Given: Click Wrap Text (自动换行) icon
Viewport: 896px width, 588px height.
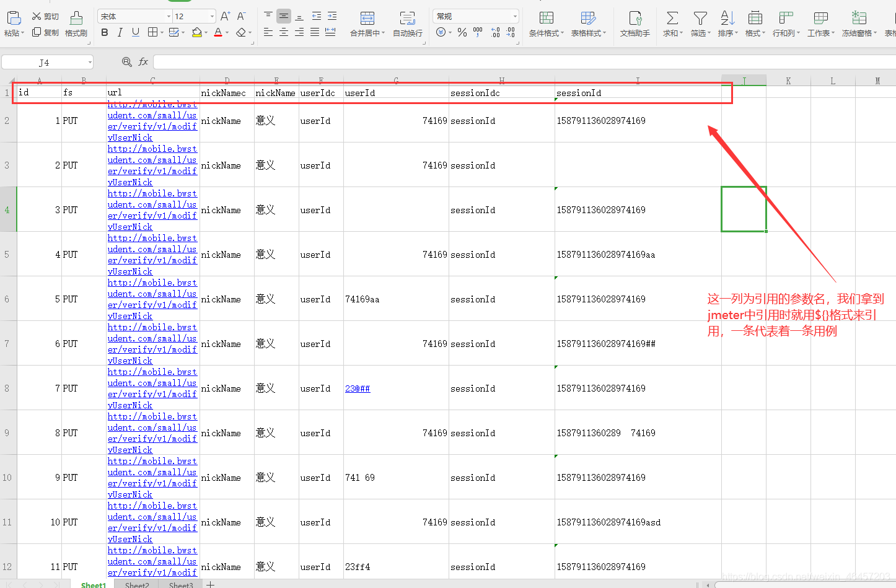Looking at the screenshot, I should [408, 17].
